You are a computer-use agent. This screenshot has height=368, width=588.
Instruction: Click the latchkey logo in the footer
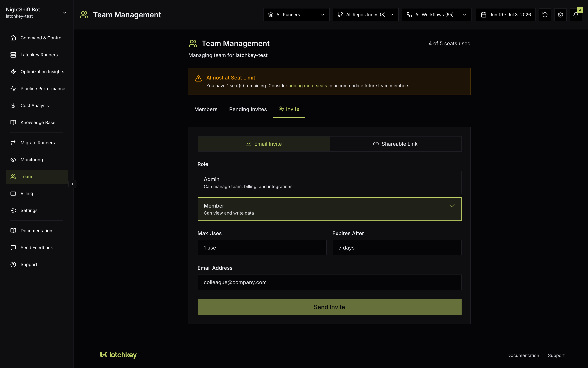tap(118, 355)
